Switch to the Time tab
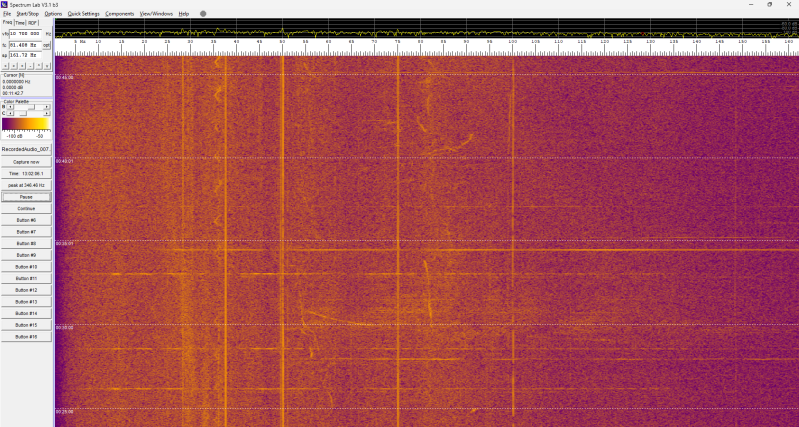Viewport: 799px width, 427px height. 20,22
